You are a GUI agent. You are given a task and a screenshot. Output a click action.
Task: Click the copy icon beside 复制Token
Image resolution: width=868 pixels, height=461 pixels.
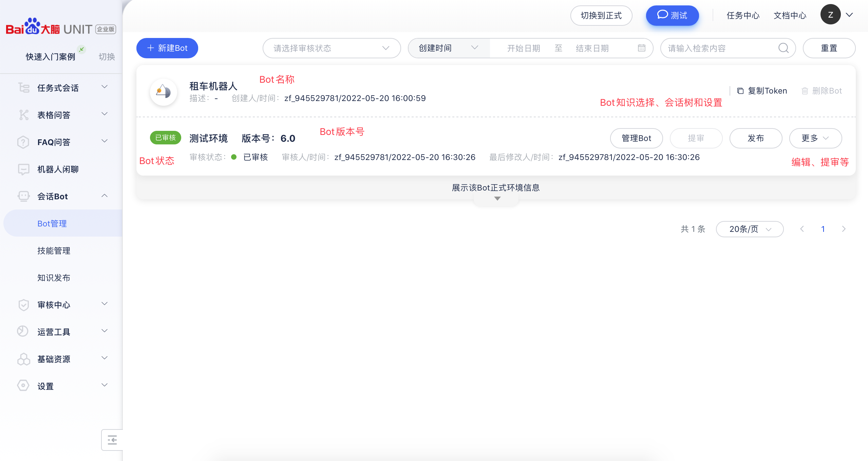(x=740, y=91)
